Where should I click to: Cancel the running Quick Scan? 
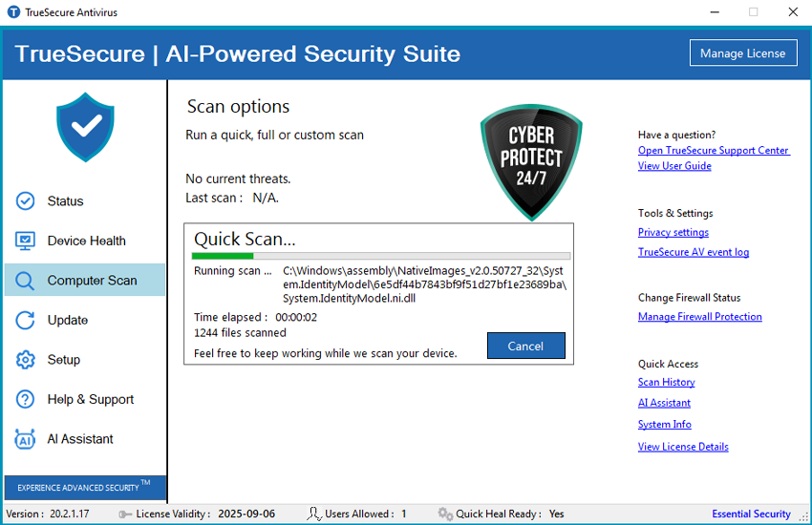[x=525, y=346]
